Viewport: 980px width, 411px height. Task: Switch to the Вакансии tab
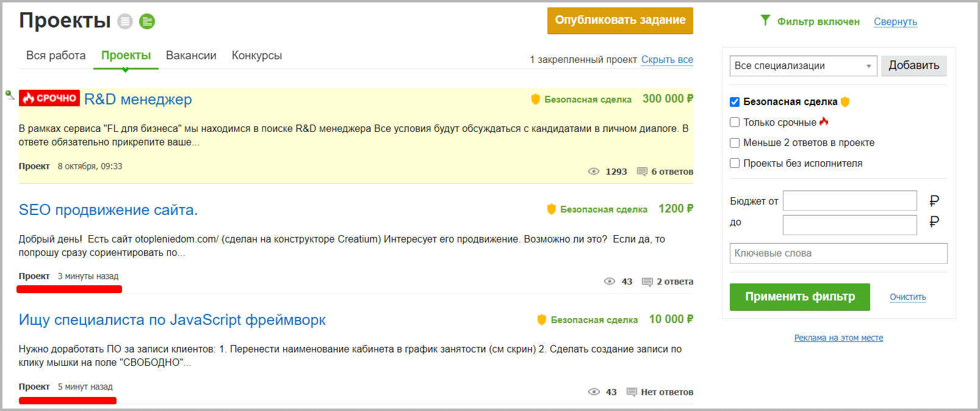pos(191,55)
